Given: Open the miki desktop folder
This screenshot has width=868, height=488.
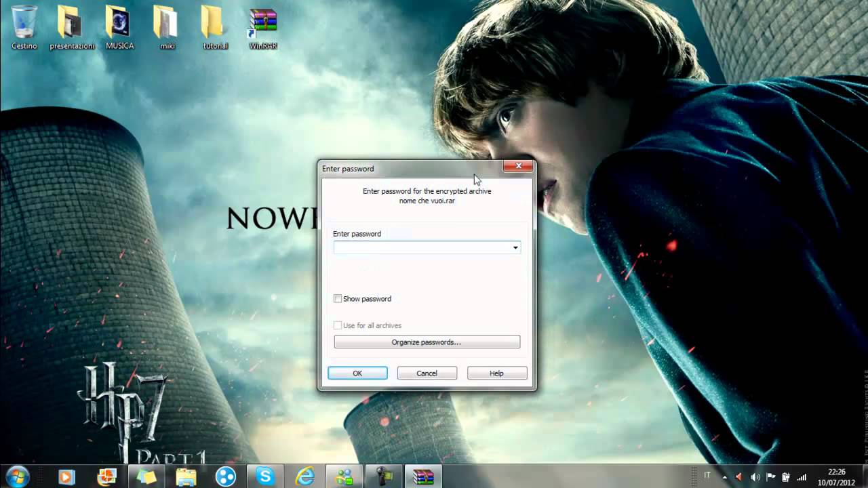Looking at the screenshot, I should 167,27.
